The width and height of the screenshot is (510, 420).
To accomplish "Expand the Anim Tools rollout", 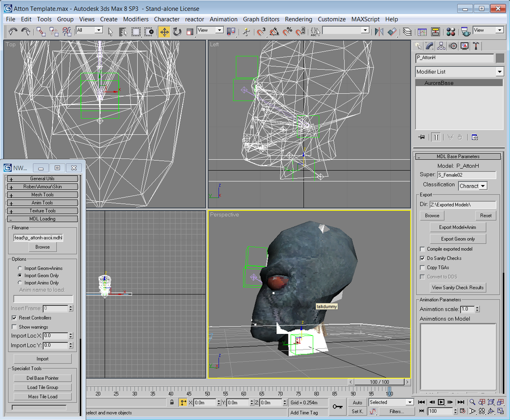I will (42, 203).
